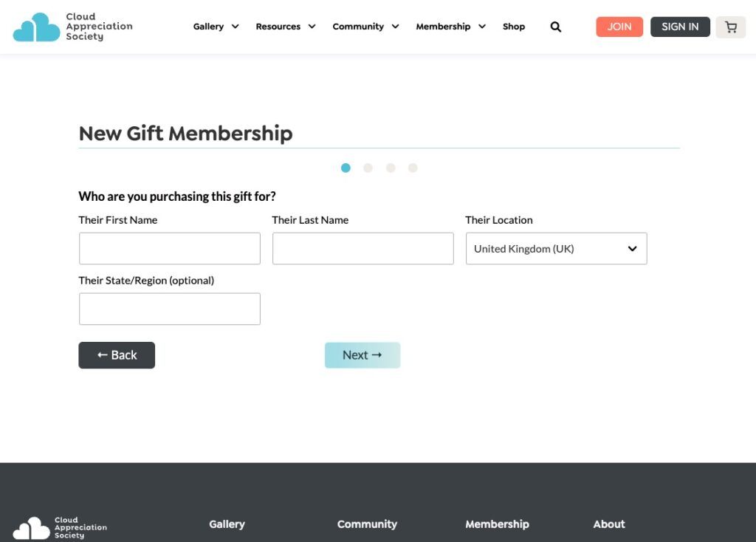Open the search magnifier icon
Image resolution: width=756 pixels, height=542 pixels.
click(x=556, y=27)
